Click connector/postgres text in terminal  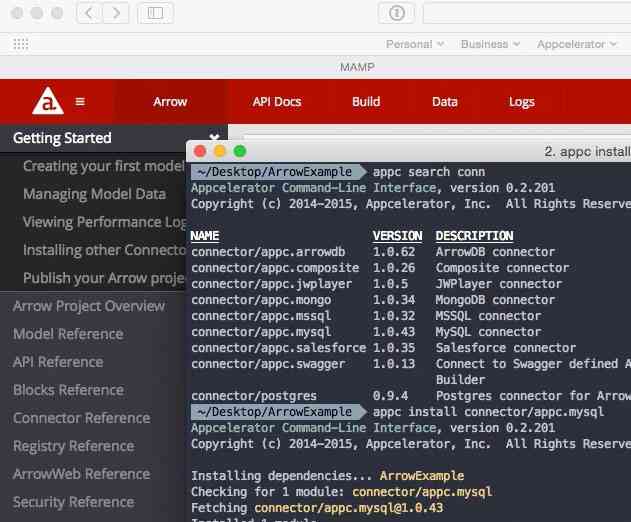(254, 396)
